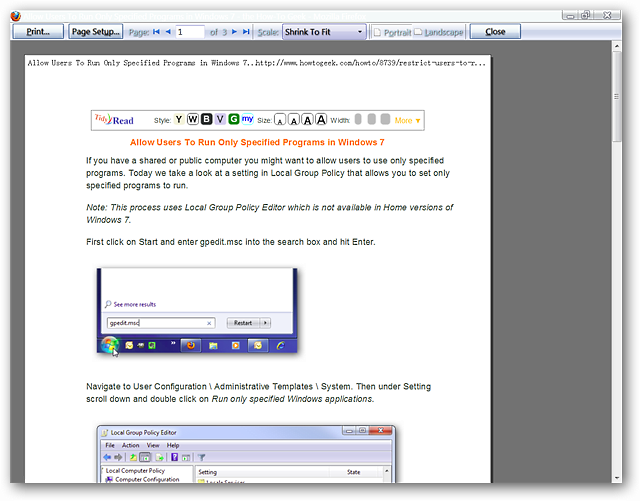Click the Firefox logo in title bar
Image resolution: width=640 pixels, height=501 pixels.
(x=16, y=16)
